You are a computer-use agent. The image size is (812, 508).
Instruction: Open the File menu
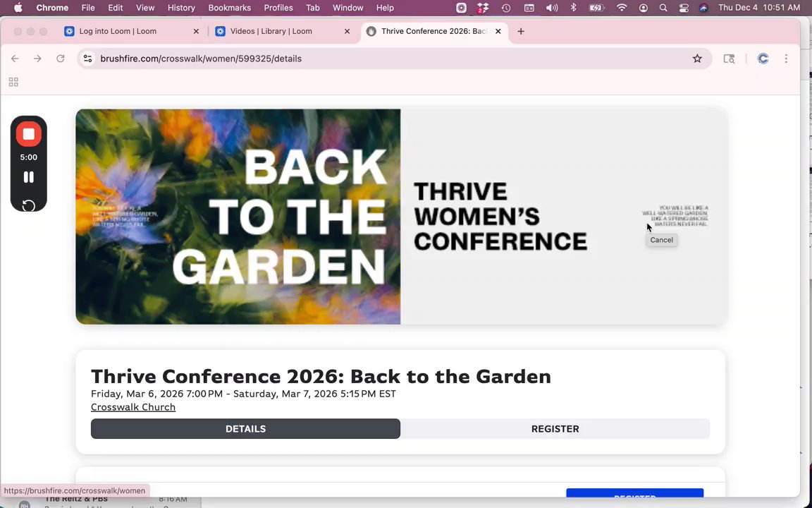pyautogui.click(x=88, y=8)
